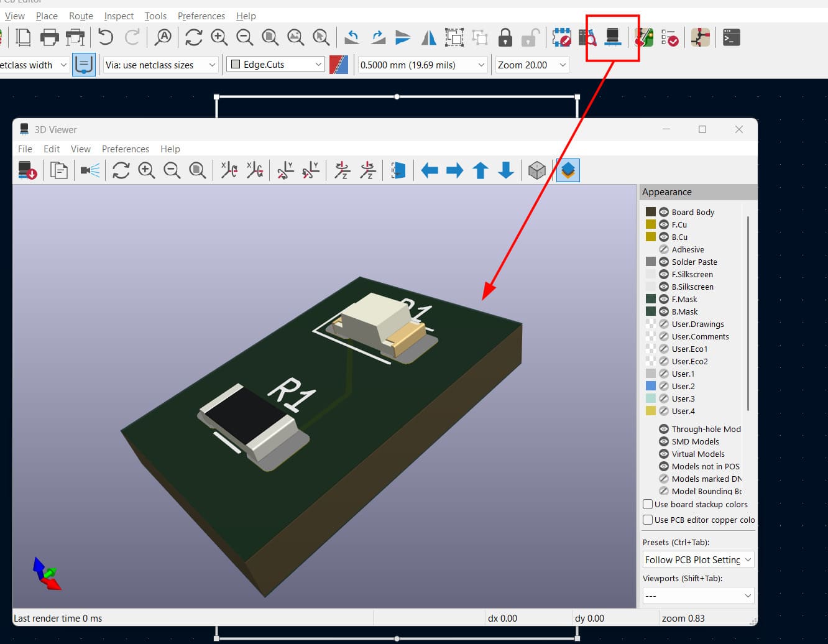Open the Design Rules Checker icon

[x=673, y=37]
